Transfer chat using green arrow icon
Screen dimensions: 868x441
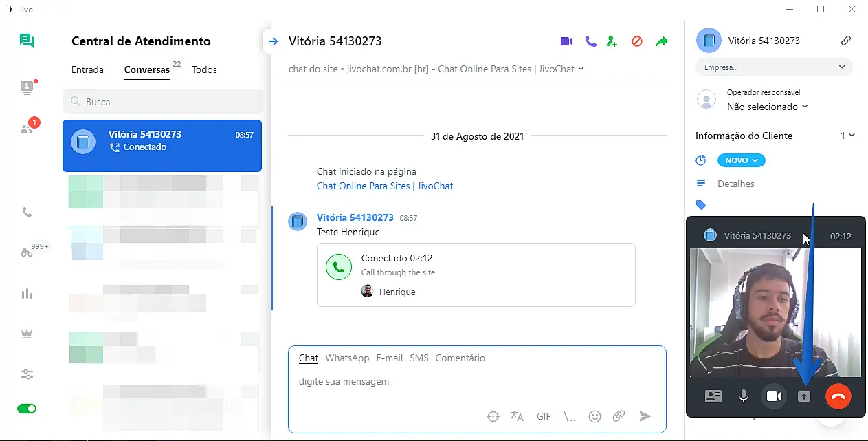tap(661, 41)
